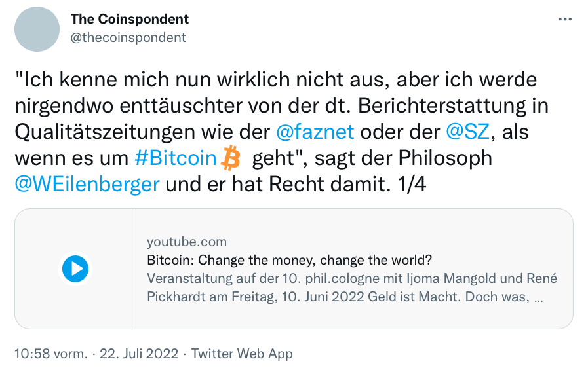
Task: Open the 10:58 vorm. timestamp
Action: tap(51, 354)
